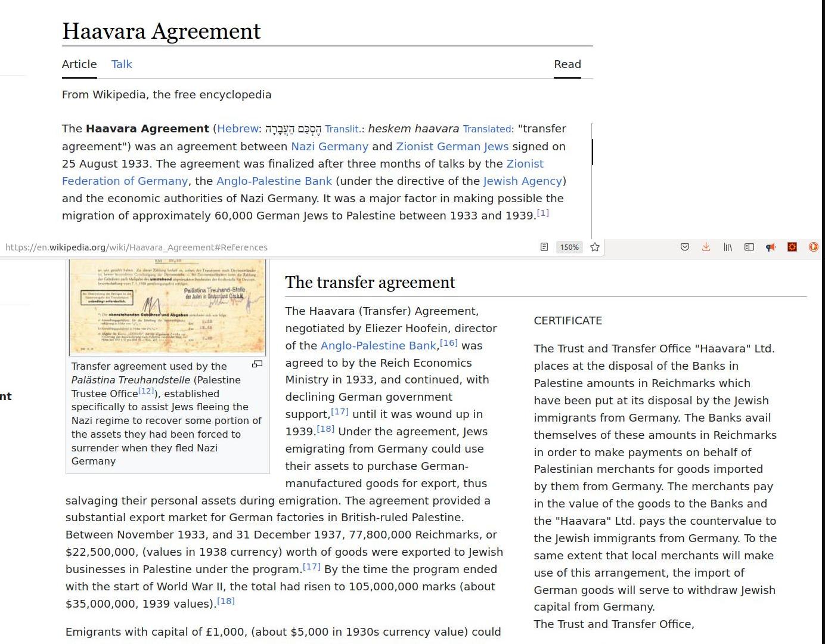The image size is (825, 644).
Task: Jump to citation [18] after '1939.'
Action: [x=325, y=429]
